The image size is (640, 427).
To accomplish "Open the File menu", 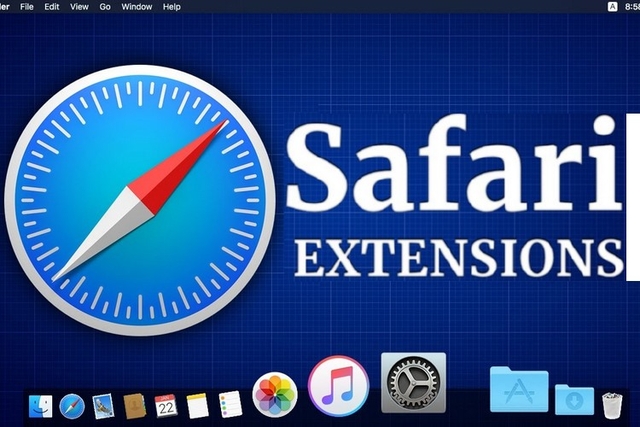I will tap(27, 7).
